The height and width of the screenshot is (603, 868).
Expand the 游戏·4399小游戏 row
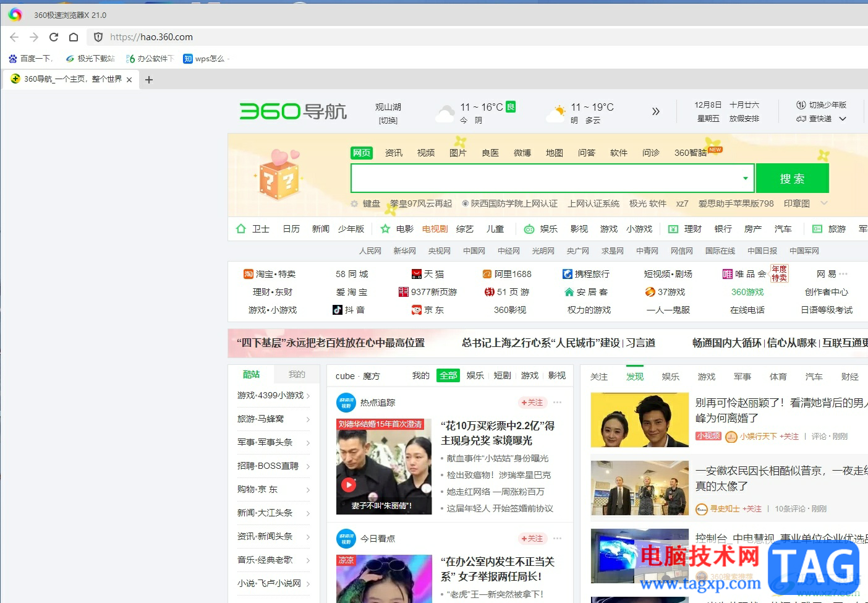[x=308, y=396]
